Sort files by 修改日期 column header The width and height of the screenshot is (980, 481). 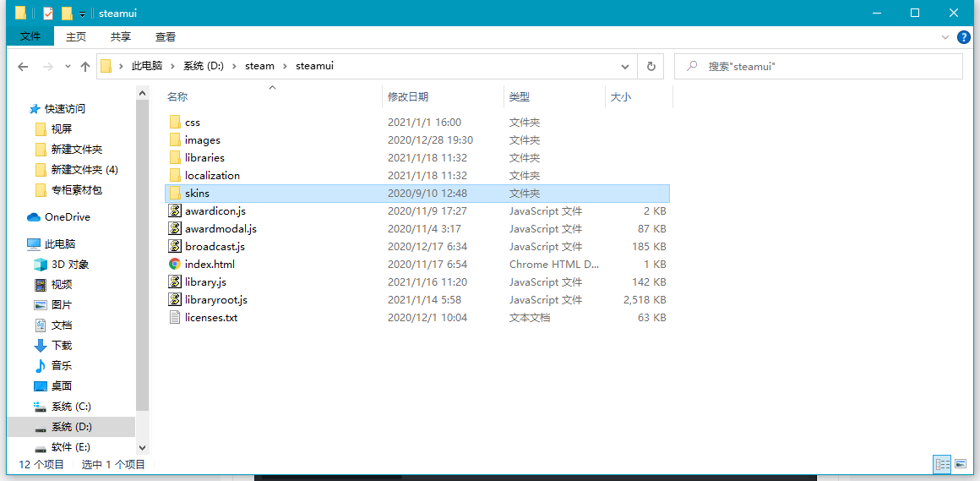pos(408,97)
